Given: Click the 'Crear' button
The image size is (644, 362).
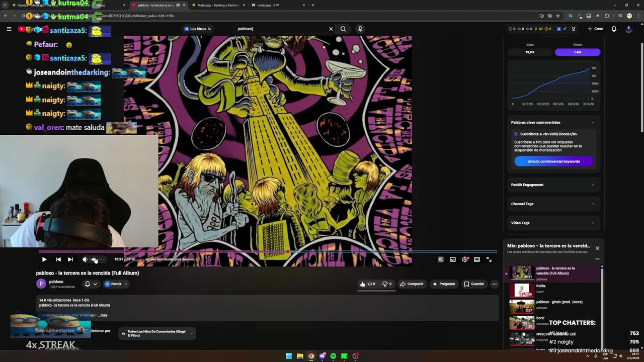Looking at the screenshot, I should (x=595, y=29).
